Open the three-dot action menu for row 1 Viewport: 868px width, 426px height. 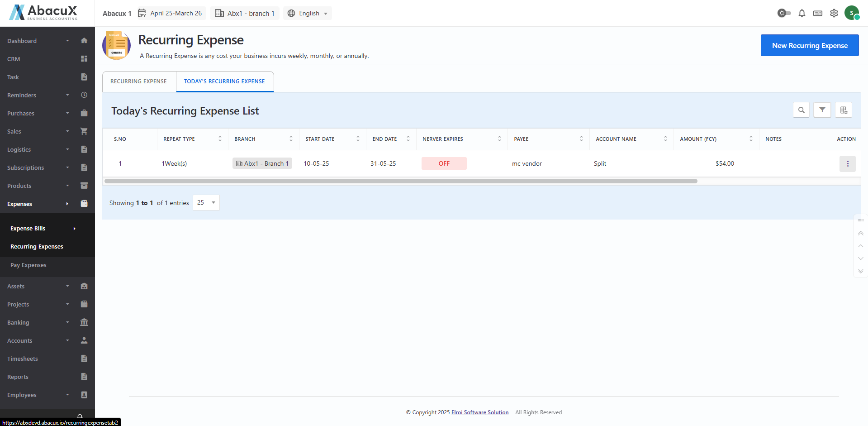[847, 164]
